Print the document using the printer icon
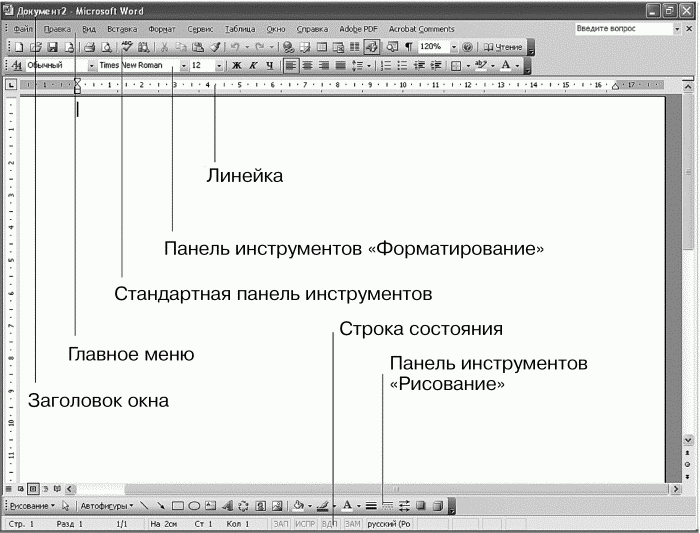Screen dimensions: 700x533 (89, 47)
